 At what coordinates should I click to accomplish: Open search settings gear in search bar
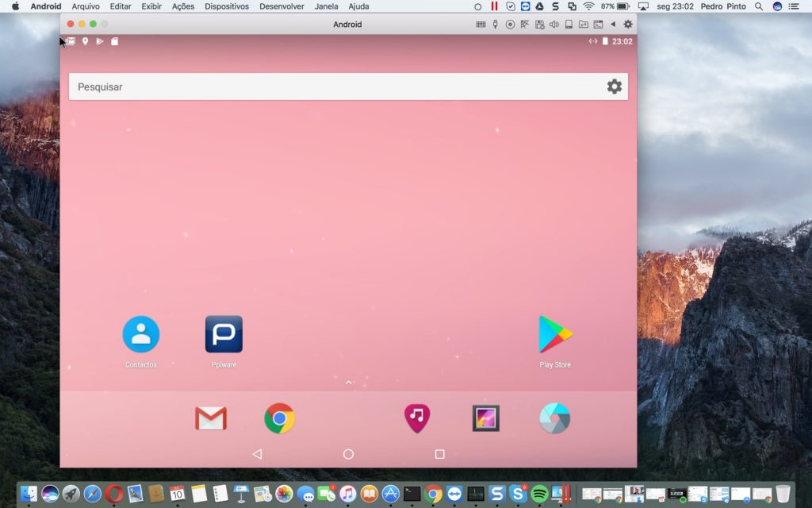click(x=615, y=87)
